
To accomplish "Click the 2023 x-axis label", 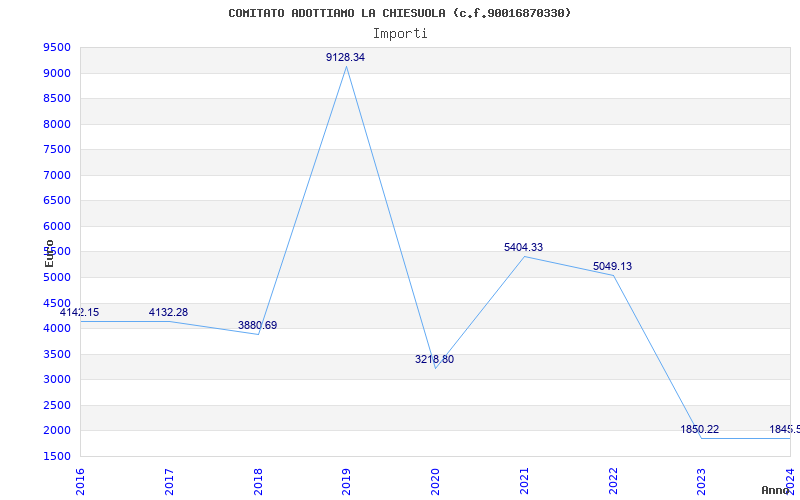I will coord(702,482).
